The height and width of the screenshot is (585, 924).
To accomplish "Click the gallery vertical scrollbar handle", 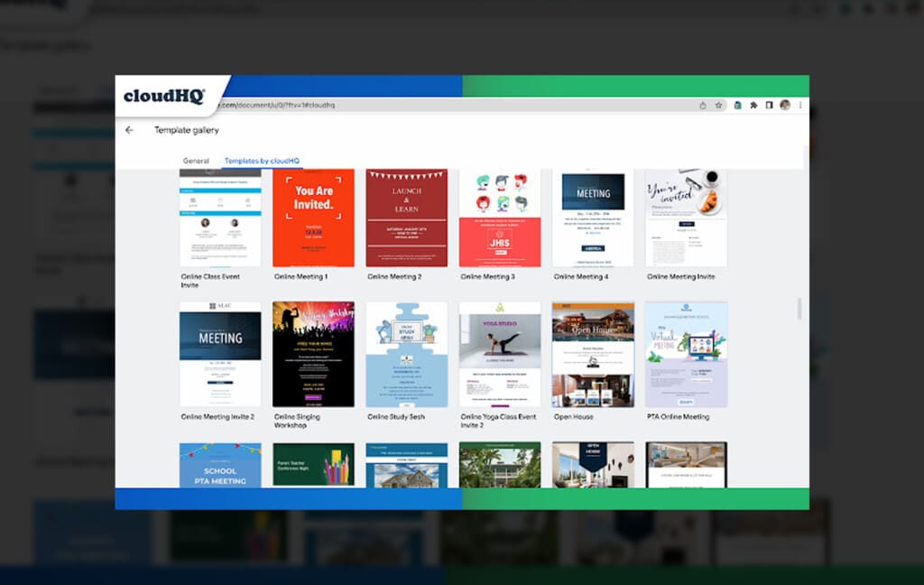I will [x=799, y=309].
